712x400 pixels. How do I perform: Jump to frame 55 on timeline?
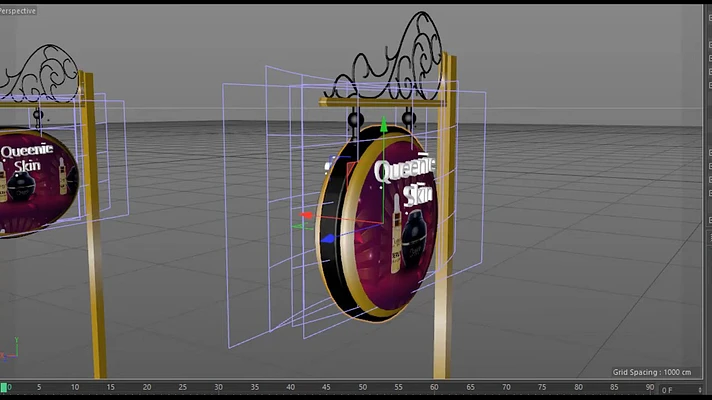[x=398, y=387]
